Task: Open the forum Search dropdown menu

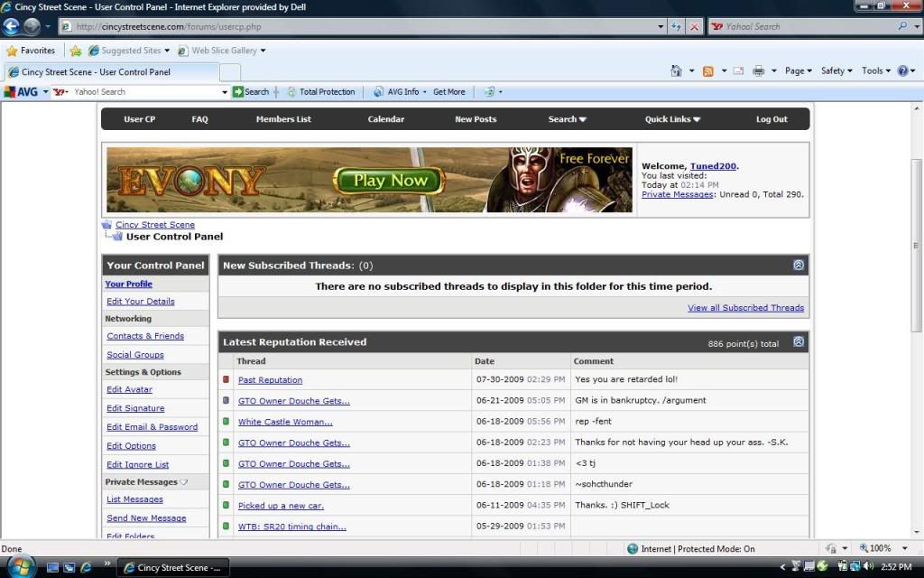Action: coord(567,119)
